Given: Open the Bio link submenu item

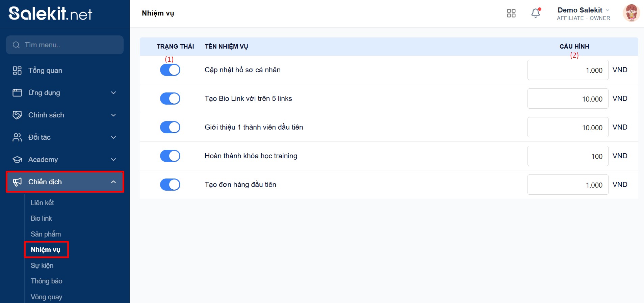Looking at the screenshot, I should coord(41,218).
